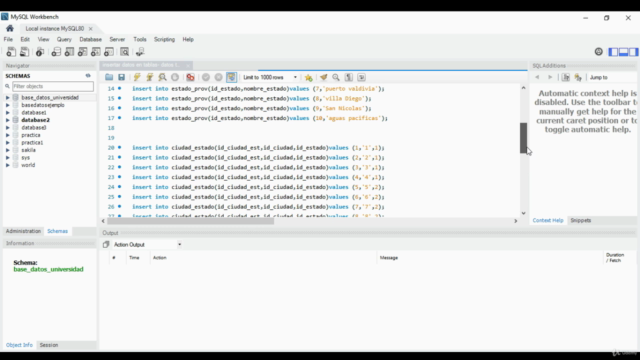
Task: Create a new schema toolbar icon
Action: [x=56, y=52]
